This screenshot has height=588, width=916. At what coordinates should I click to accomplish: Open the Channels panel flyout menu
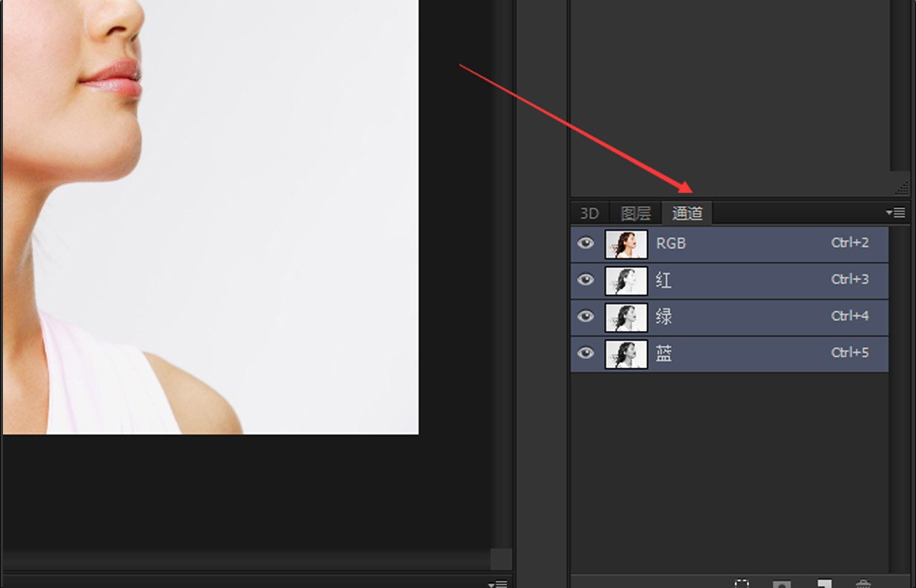coord(895,213)
